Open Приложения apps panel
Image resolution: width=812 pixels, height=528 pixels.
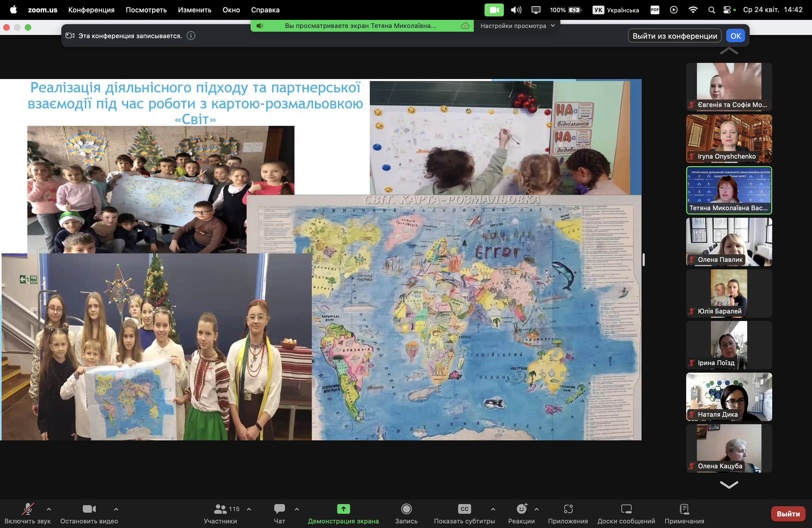pos(568,514)
